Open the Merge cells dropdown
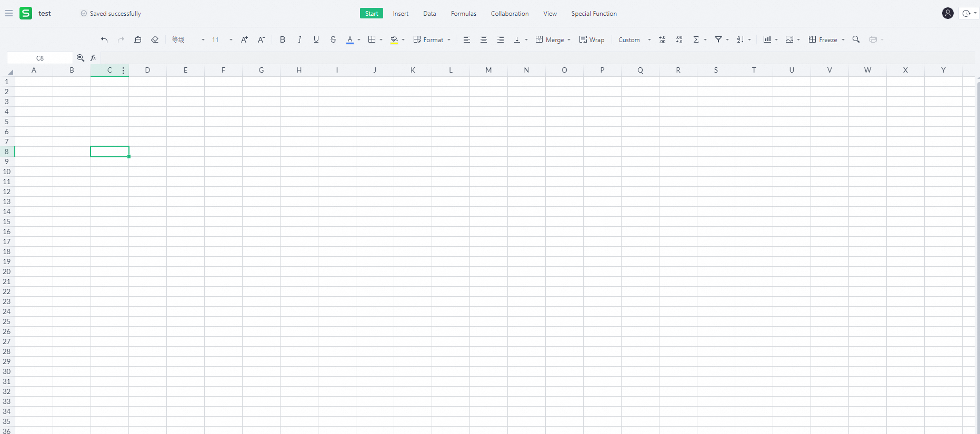This screenshot has height=434, width=980. click(x=553, y=39)
